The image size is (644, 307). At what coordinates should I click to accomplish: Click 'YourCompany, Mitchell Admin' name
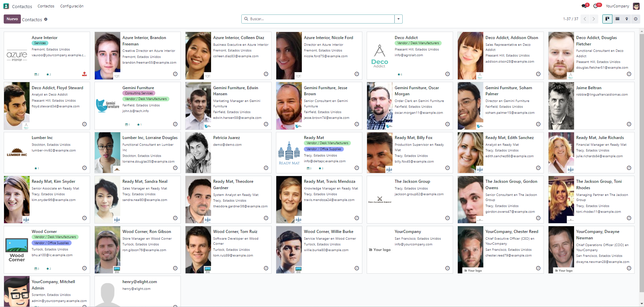pyautogui.click(x=53, y=285)
